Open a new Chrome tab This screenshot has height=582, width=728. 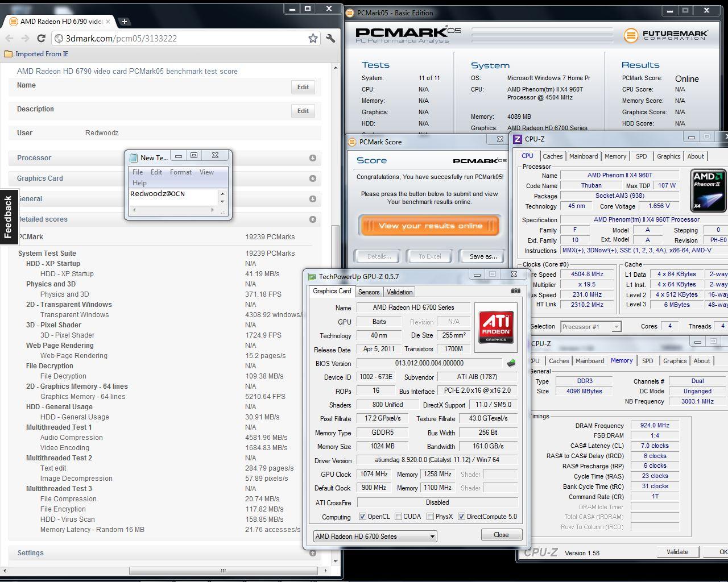click(124, 22)
